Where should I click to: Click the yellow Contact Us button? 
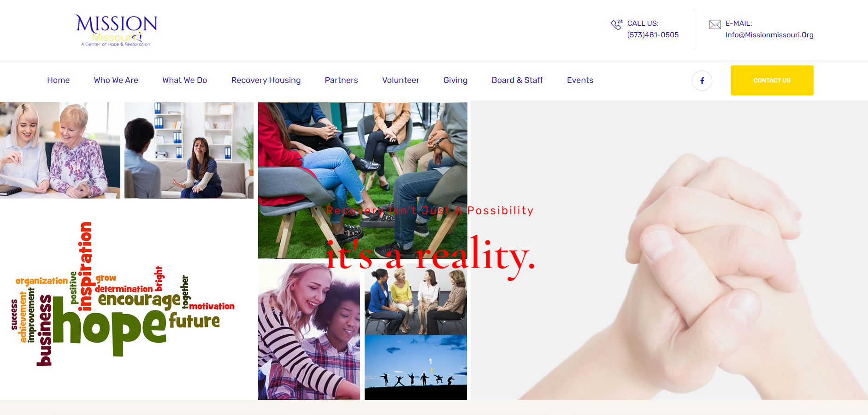(772, 80)
